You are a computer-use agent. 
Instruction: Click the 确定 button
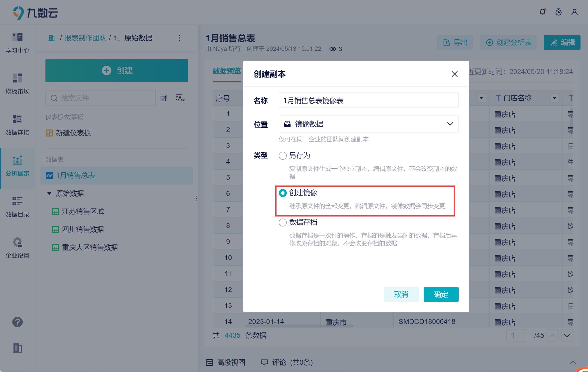441,294
